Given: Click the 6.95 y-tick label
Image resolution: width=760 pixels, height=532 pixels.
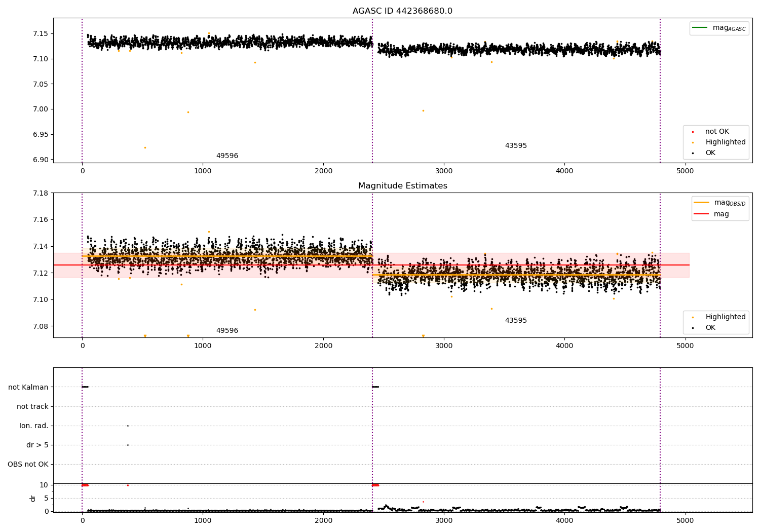Looking at the screenshot, I should tap(41, 135).
